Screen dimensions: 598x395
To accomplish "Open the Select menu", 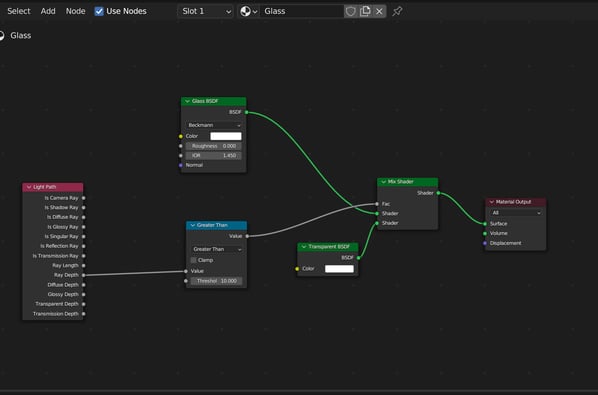I will (x=19, y=11).
